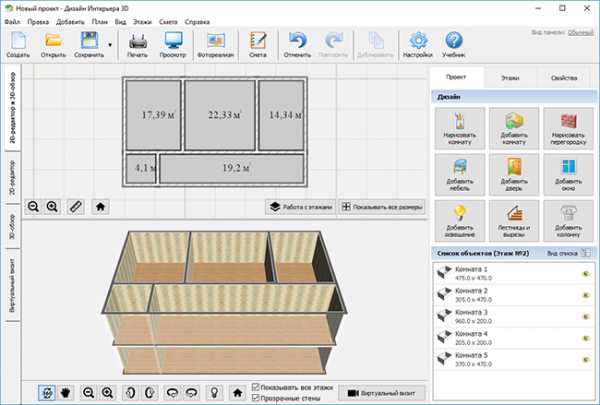Click the Добавить освещение button
This screenshot has height=405, width=600.
coord(460,221)
